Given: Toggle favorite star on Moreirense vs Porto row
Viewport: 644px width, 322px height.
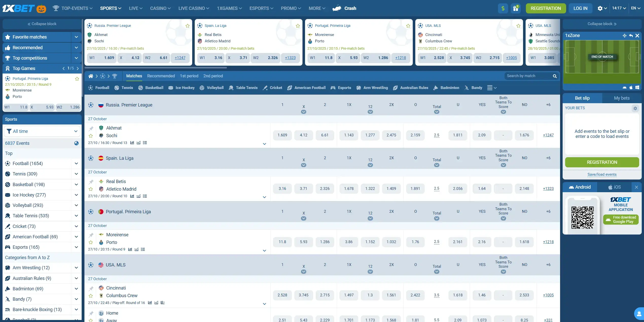Looking at the screenshot, I should [x=91, y=242].
